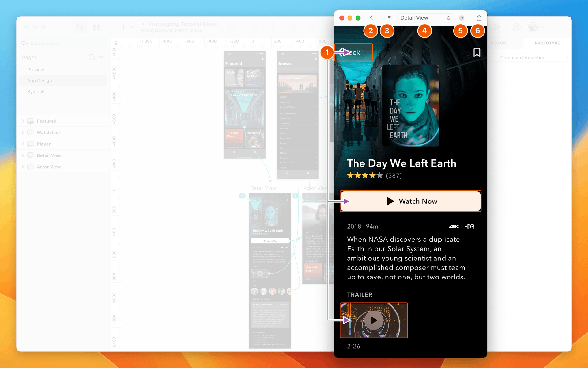Click the TRAILER heading text
The image size is (588, 368).
(x=360, y=295)
